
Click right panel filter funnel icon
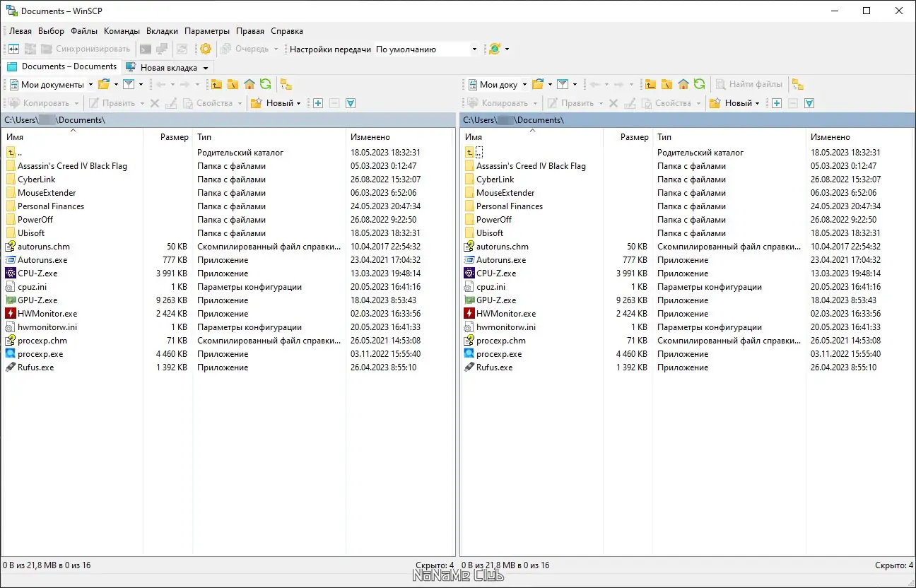pos(563,84)
